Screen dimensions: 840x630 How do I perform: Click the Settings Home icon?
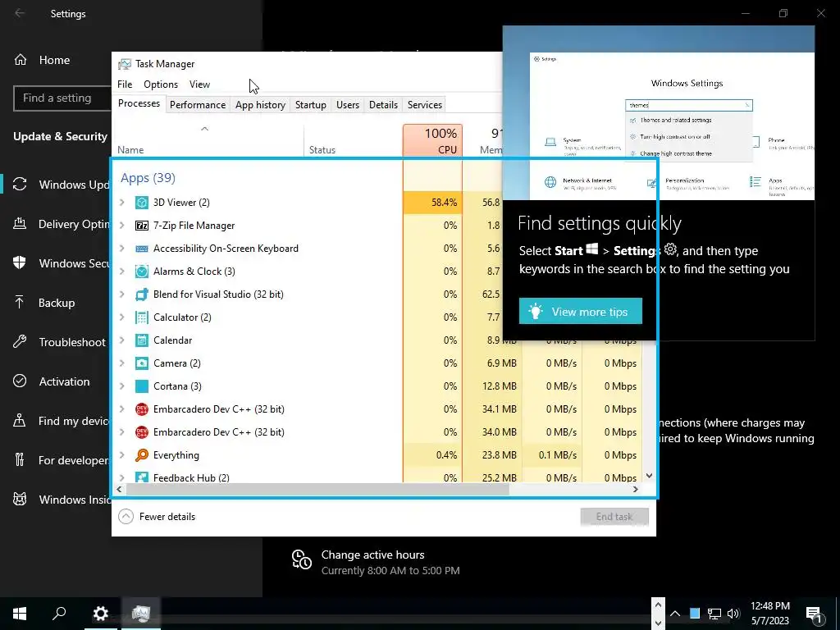pos(21,59)
